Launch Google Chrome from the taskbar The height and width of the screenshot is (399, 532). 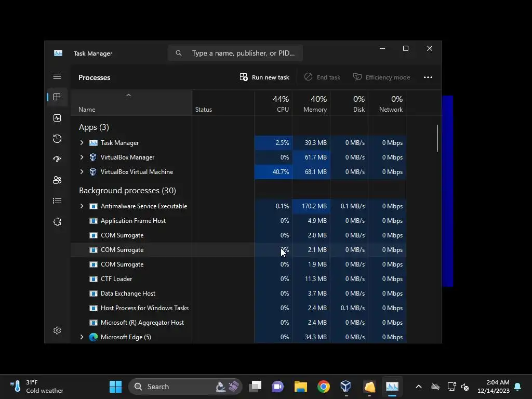coord(323,387)
